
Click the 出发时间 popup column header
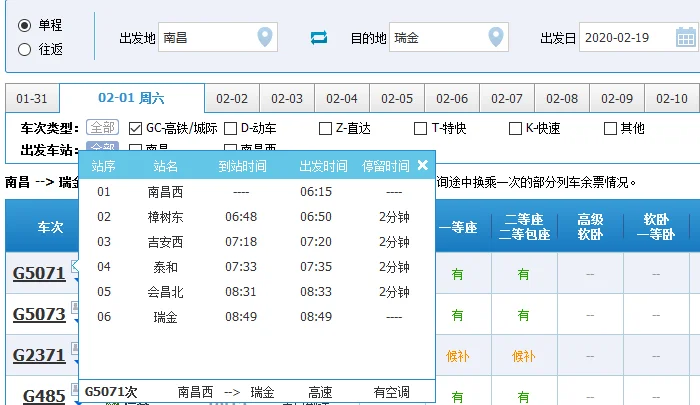click(x=323, y=166)
